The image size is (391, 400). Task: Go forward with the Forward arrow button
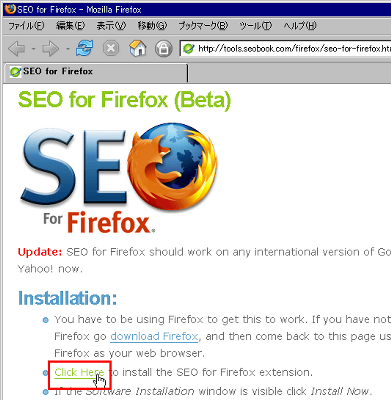click(51, 49)
